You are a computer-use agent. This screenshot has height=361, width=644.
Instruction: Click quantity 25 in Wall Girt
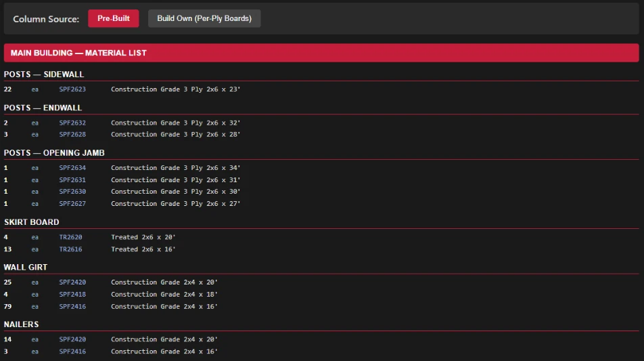pyautogui.click(x=8, y=282)
